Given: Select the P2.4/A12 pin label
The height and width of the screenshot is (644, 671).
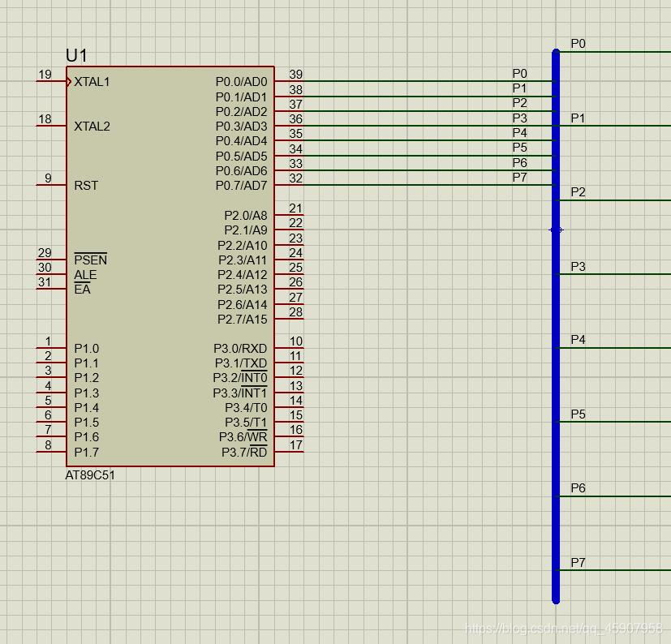Looking at the screenshot, I should (x=243, y=274).
